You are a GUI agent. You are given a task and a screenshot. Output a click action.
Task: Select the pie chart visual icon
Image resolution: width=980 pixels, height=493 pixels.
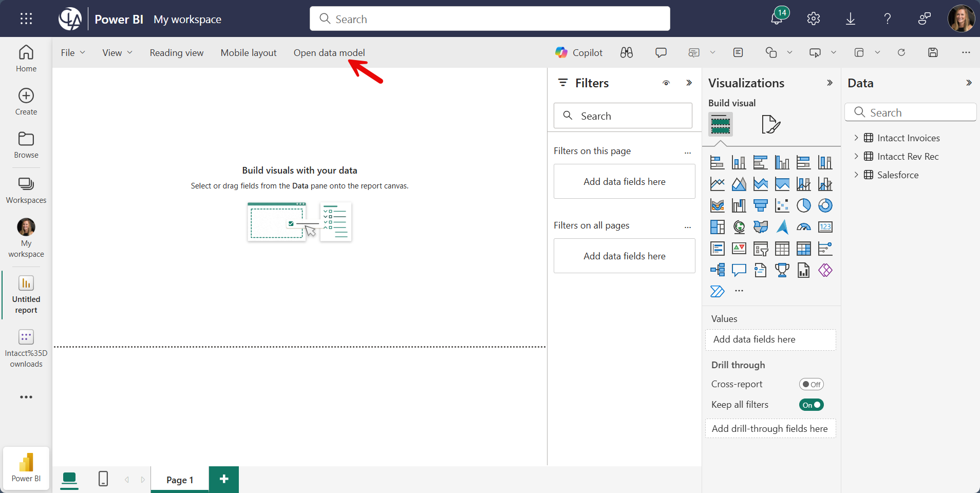[803, 205]
